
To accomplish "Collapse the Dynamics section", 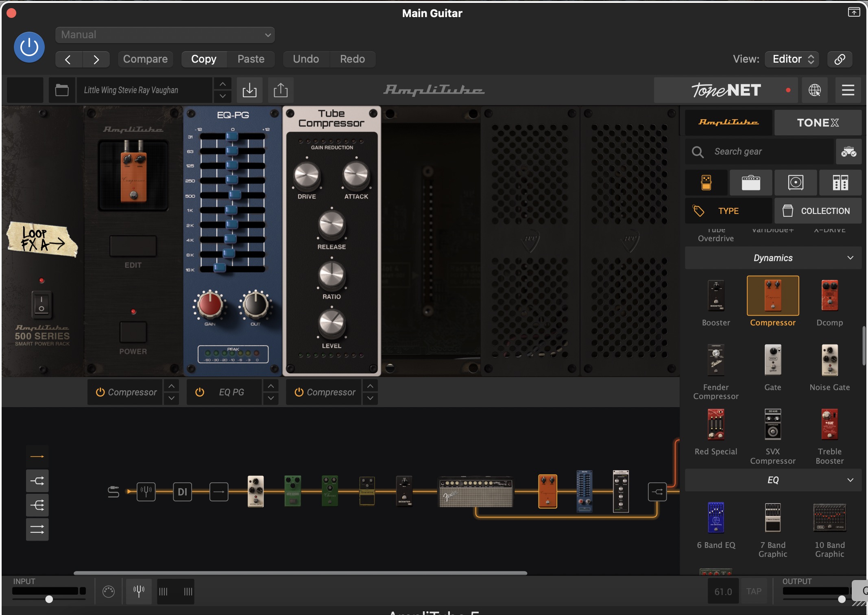I will [773, 258].
